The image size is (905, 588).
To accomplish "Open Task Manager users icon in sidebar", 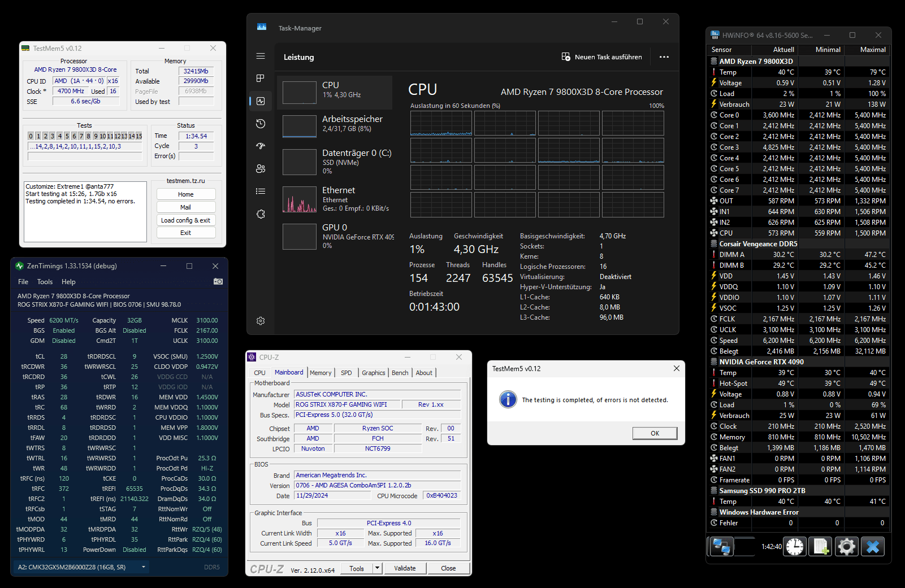I will [x=261, y=169].
